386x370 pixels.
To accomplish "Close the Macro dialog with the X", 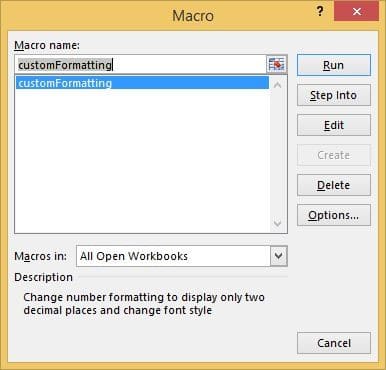I will point(356,12).
